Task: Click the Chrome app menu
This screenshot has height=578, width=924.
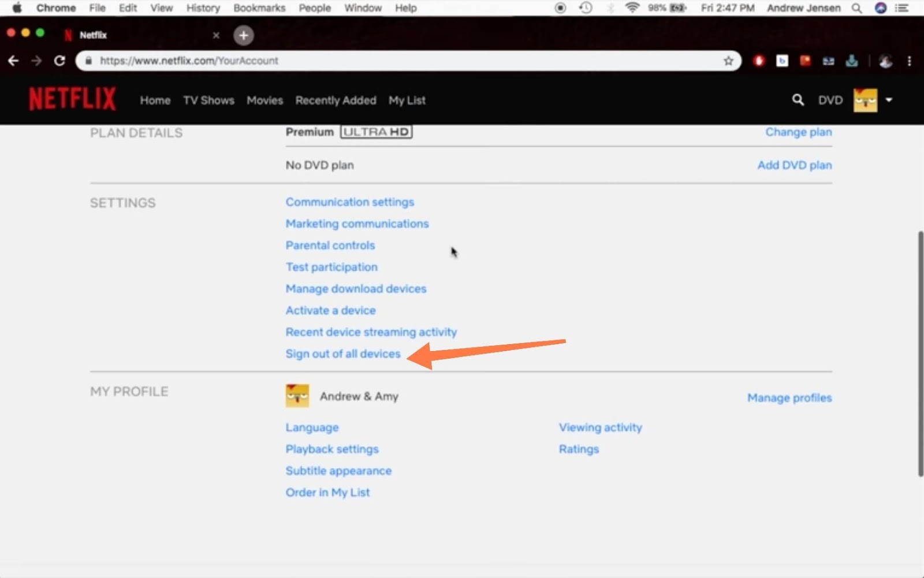Action: 56,8
